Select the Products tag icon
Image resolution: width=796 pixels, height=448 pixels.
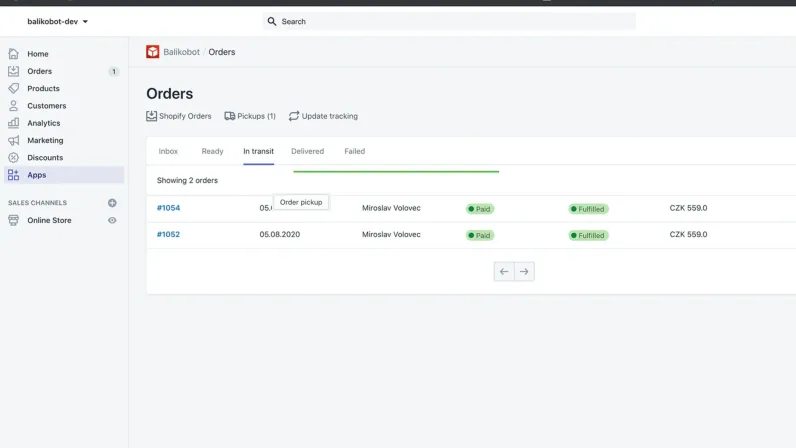(14, 88)
